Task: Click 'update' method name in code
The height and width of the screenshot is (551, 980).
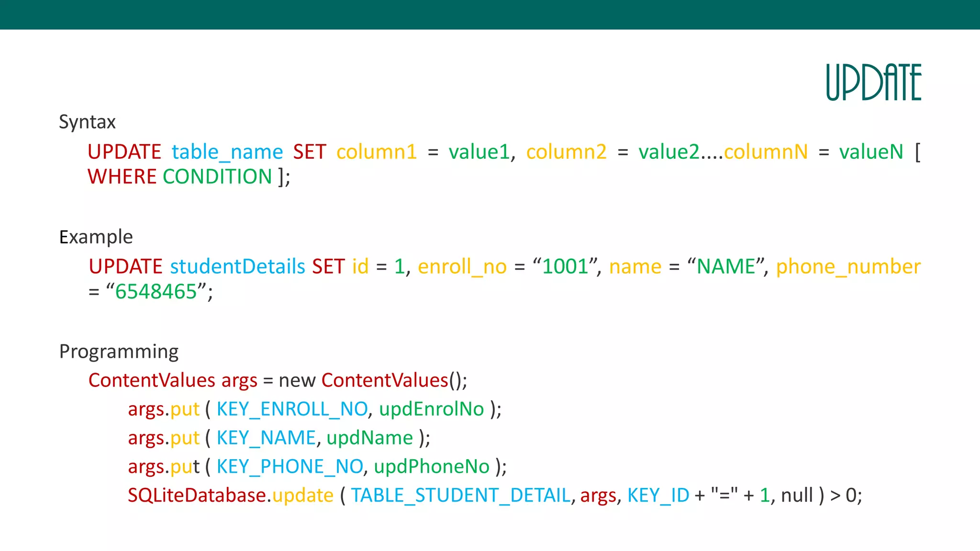Action: (303, 496)
